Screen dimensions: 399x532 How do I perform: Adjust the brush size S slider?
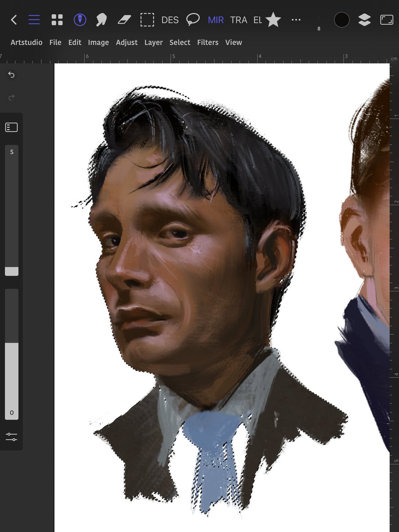(x=12, y=210)
